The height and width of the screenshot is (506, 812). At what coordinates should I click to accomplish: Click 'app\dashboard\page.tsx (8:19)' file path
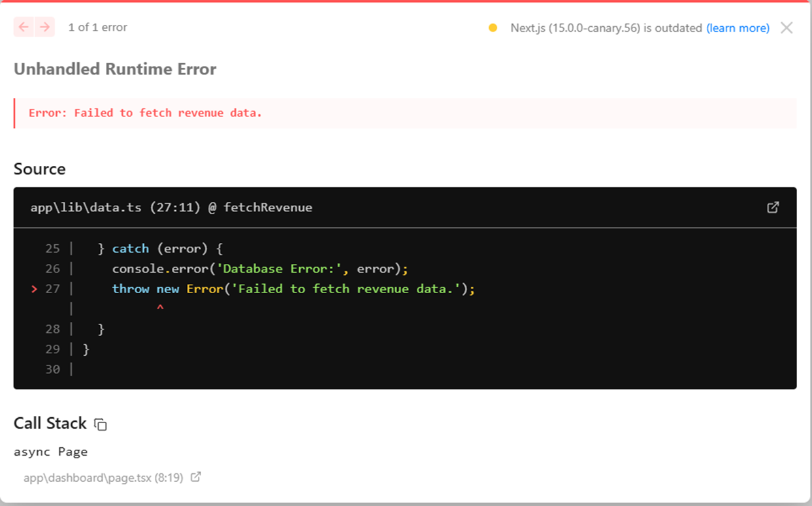pos(103,477)
